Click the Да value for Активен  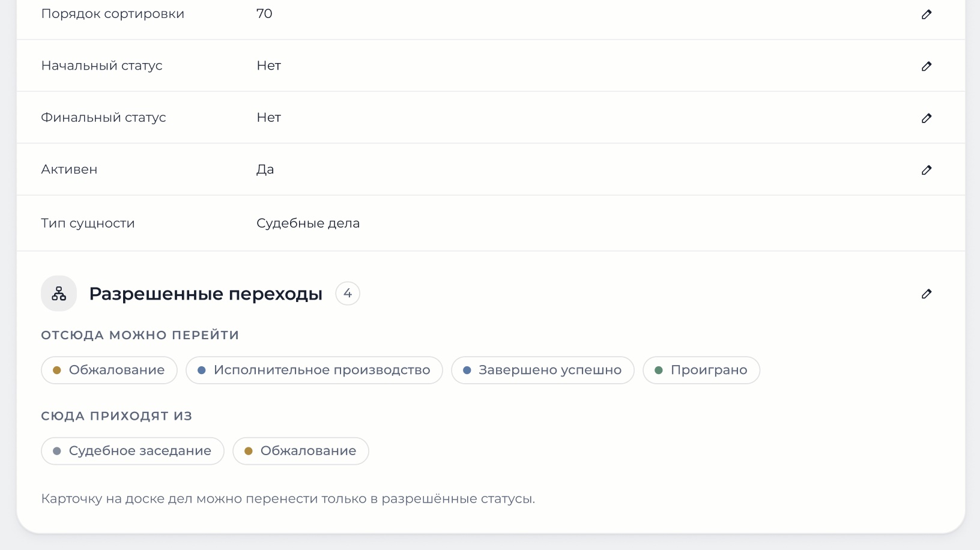click(265, 169)
